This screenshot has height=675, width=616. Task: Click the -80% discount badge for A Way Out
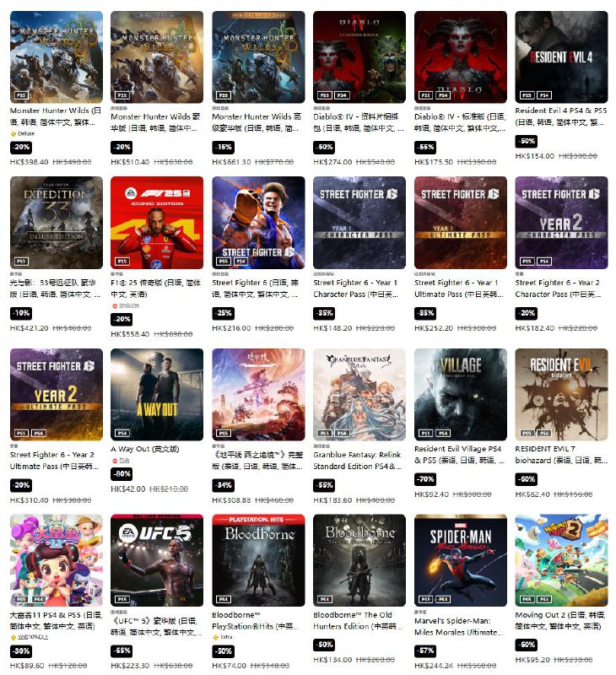(x=122, y=473)
